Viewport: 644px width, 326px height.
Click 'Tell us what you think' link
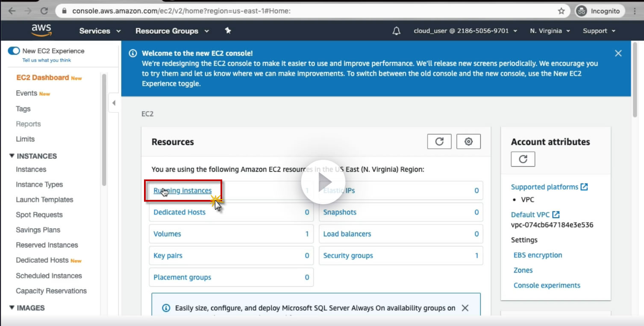[47, 60]
